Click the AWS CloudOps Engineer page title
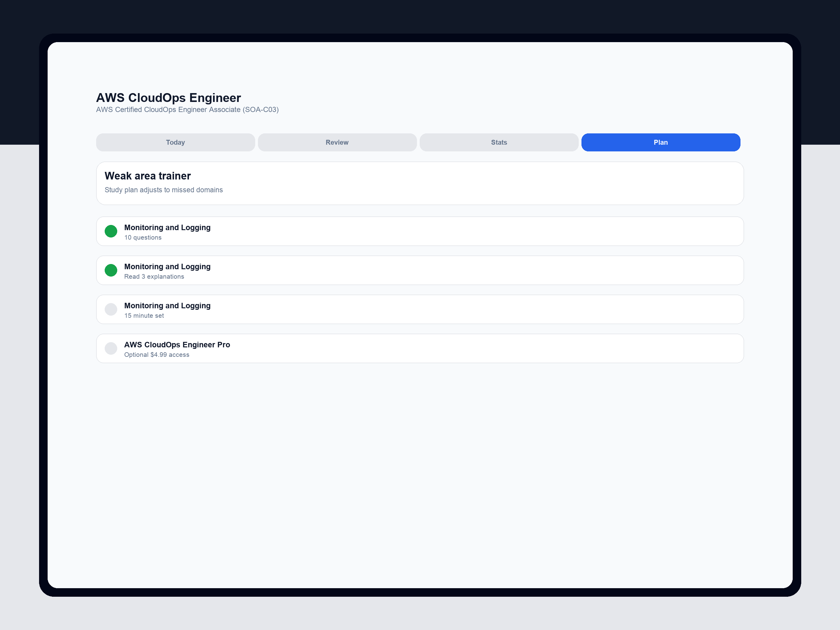The width and height of the screenshot is (840, 630). (168, 98)
